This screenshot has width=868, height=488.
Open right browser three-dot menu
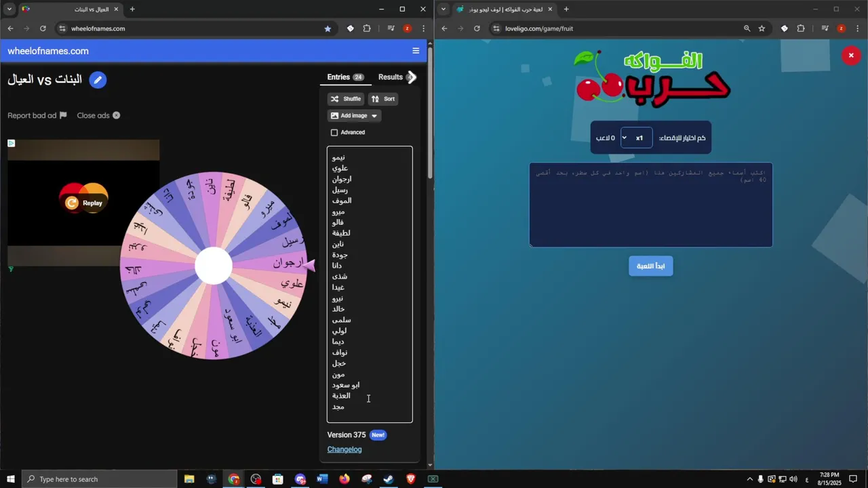click(857, 28)
